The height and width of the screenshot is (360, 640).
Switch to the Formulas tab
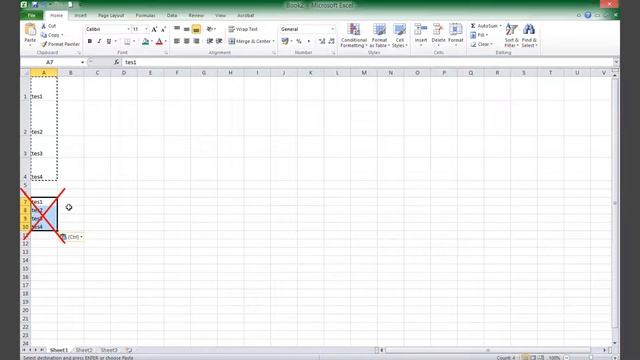[x=145, y=16]
